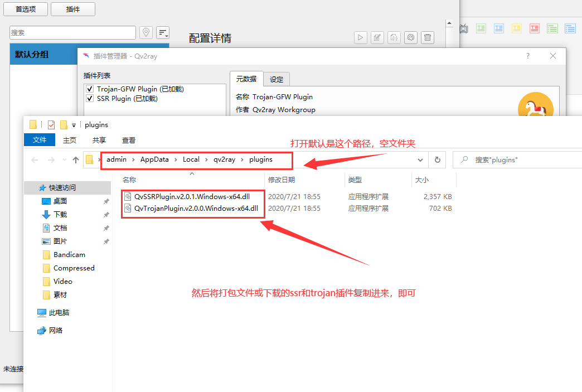Expand the chevron after qv2ray in breadcrumb
Screen dimensions: 582x392
click(x=242, y=160)
